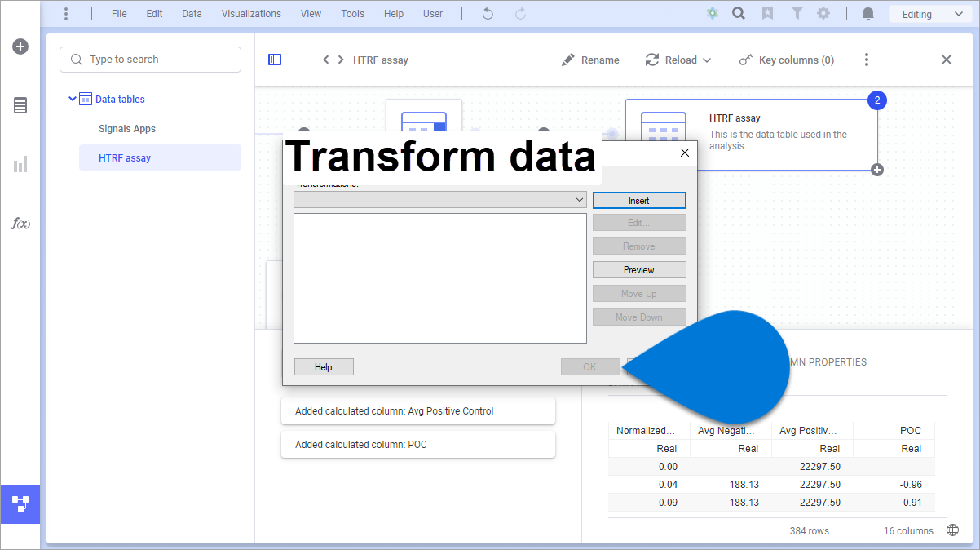The height and width of the screenshot is (550, 980).
Task: Click the Move Up button in the dialog
Action: point(639,294)
